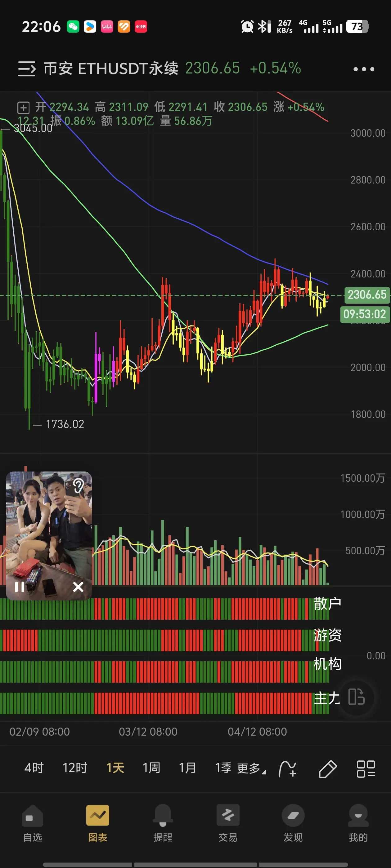Image resolution: width=391 pixels, height=868 pixels.
Task: Tap the 量 56.86万 volume value
Action: click(x=186, y=121)
